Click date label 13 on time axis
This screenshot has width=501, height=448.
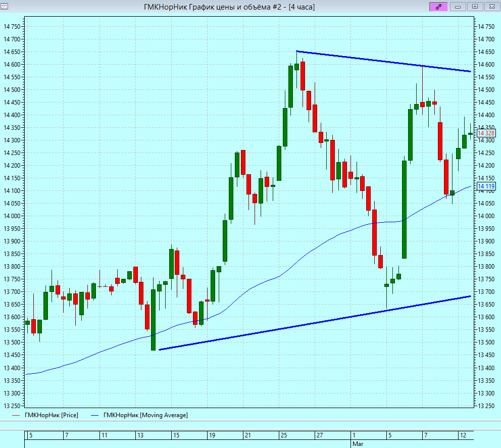[x=140, y=435]
